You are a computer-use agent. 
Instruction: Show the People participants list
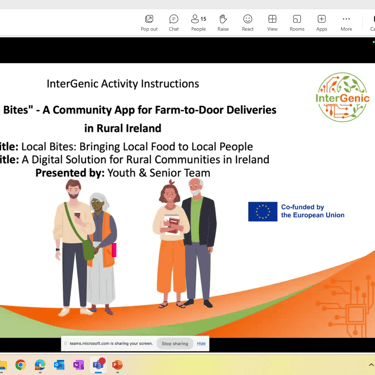coord(198,23)
